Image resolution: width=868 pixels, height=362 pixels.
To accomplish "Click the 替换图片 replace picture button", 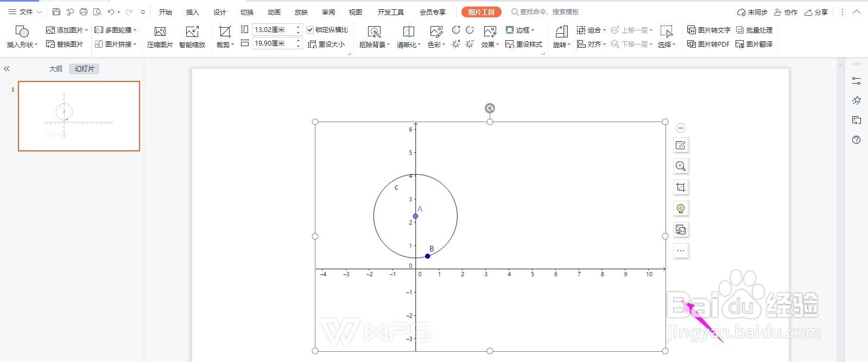I will click(x=65, y=44).
